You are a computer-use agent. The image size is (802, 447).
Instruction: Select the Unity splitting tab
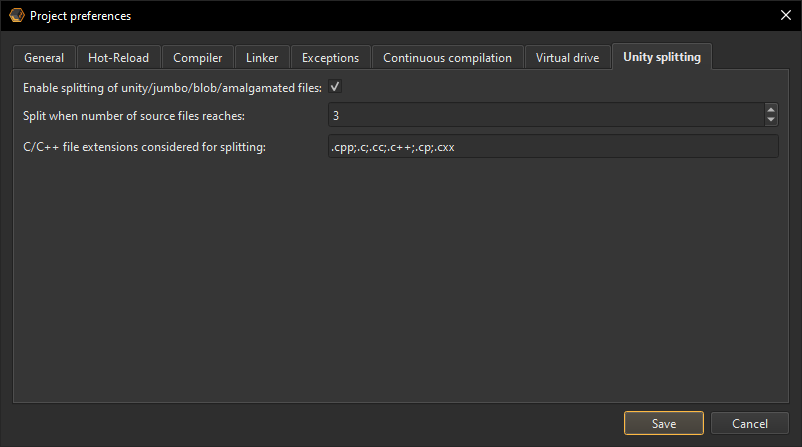click(x=662, y=57)
